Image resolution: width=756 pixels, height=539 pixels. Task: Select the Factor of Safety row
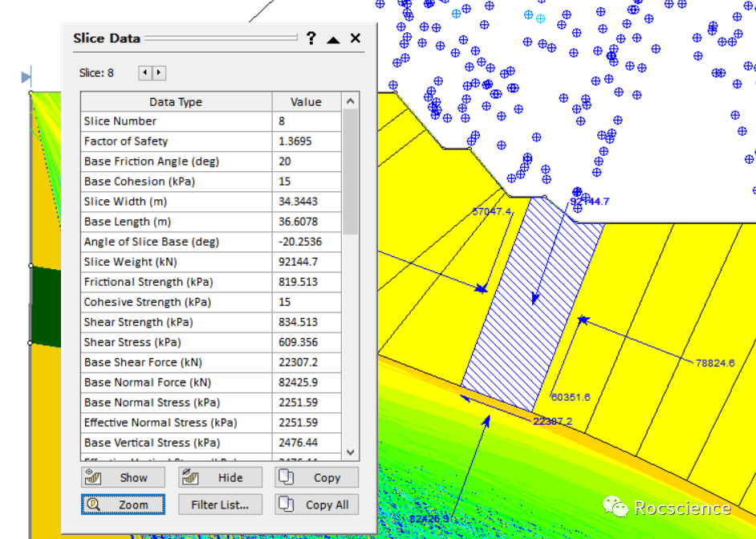[176, 141]
